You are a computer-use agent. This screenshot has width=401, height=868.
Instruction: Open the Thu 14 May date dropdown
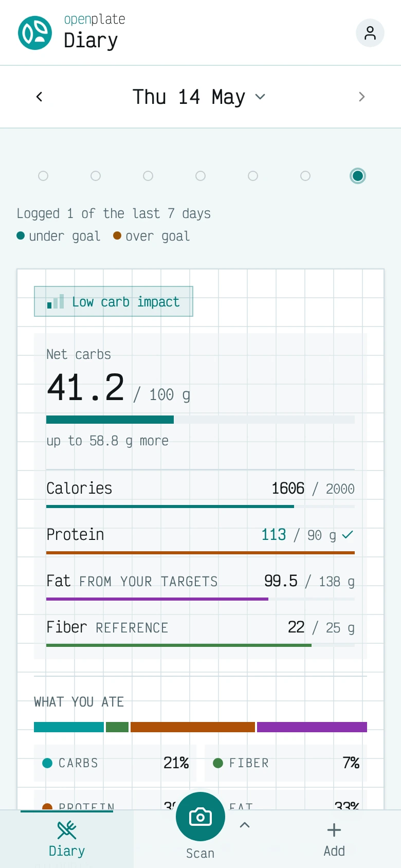(x=199, y=97)
